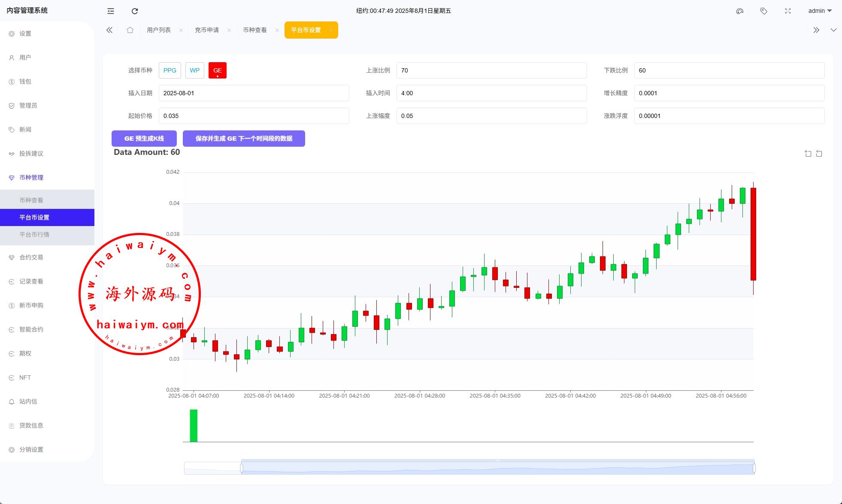Select the WP coin option
Screen dimensions: 842x504
(194, 70)
